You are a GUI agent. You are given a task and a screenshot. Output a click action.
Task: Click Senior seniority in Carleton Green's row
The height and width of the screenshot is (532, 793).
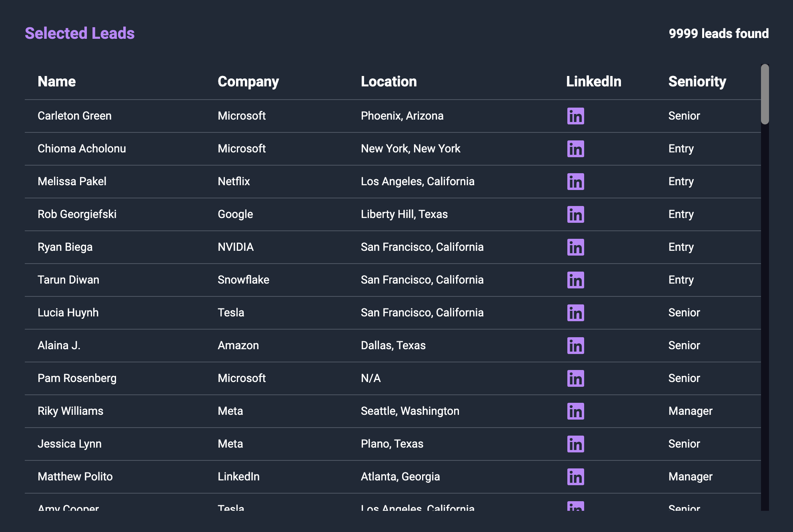pos(684,116)
